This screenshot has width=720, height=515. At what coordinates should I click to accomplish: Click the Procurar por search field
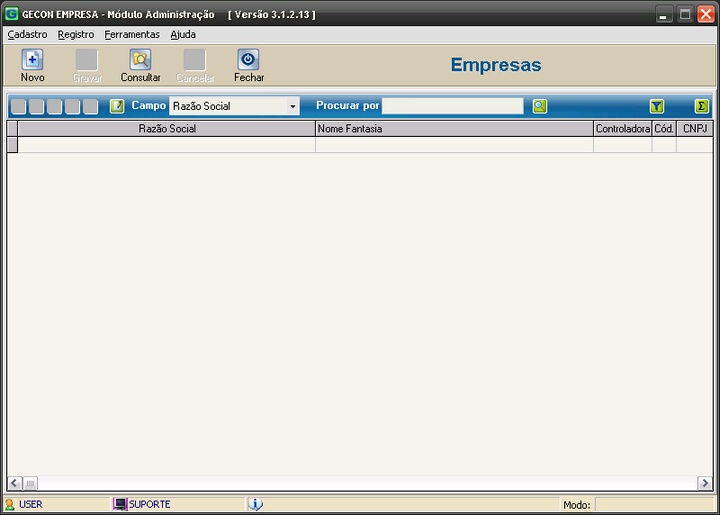(452, 106)
